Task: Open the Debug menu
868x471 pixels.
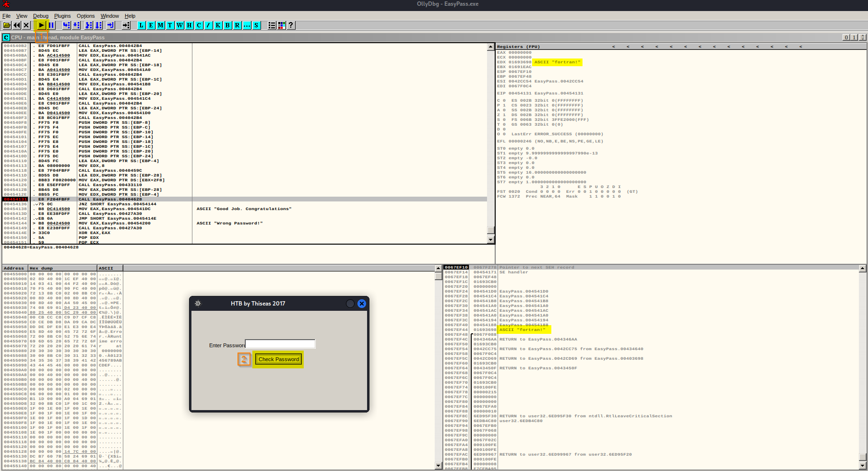Action: click(41, 16)
